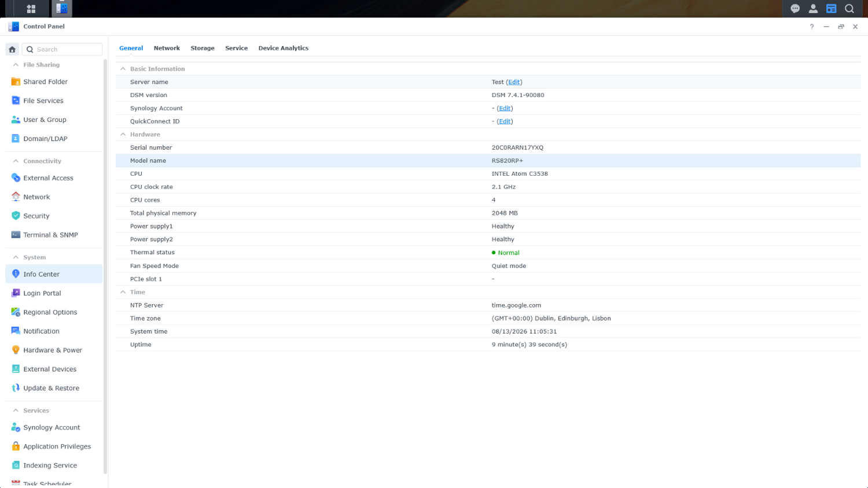Image resolution: width=868 pixels, height=488 pixels.
Task: Edit the server name
Action: (514, 82)
